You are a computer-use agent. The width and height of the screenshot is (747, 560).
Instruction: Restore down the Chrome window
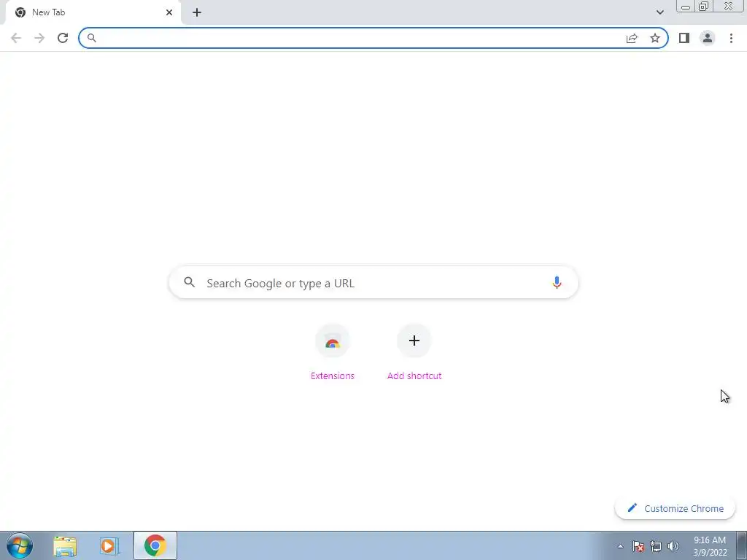point(704,7)
